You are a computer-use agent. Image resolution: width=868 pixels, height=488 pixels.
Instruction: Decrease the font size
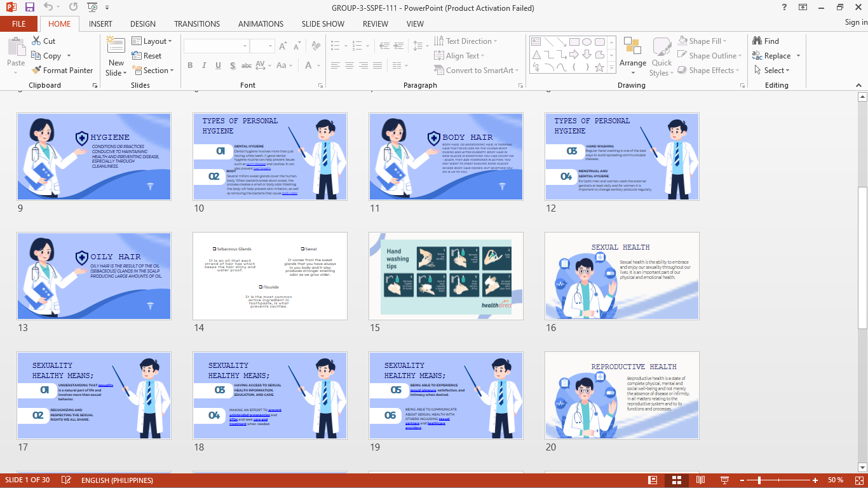point(297,46)
